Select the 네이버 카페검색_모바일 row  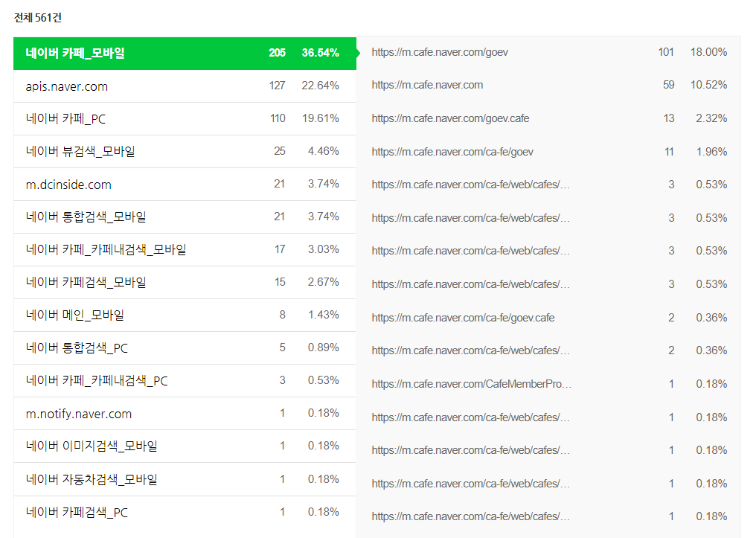point(185,283)
